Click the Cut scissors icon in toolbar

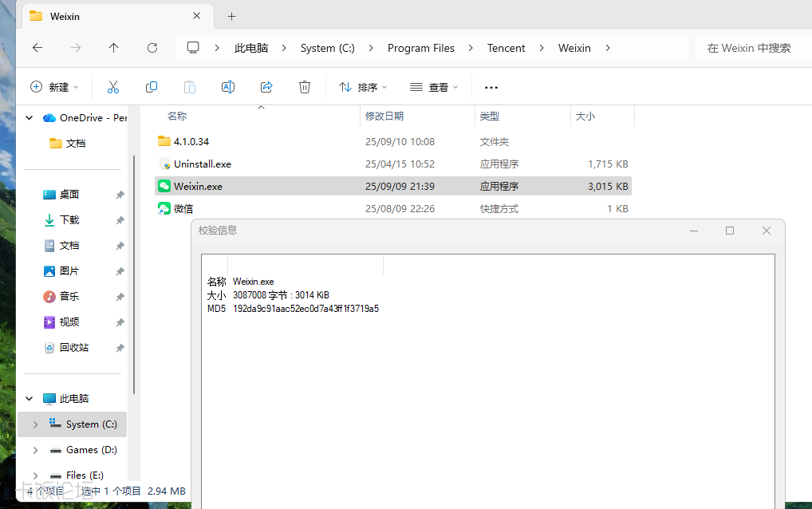click(x=113, y=87)
